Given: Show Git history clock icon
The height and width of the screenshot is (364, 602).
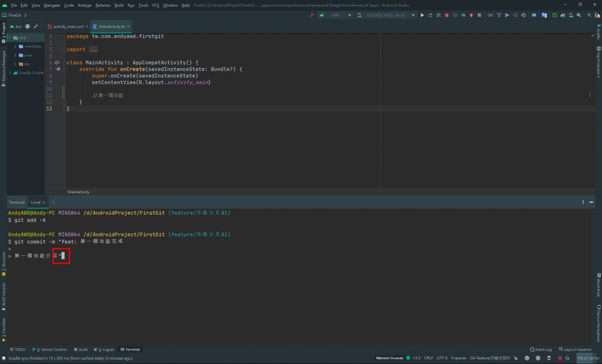Looking at the screenshot, I should click(515, 15).
